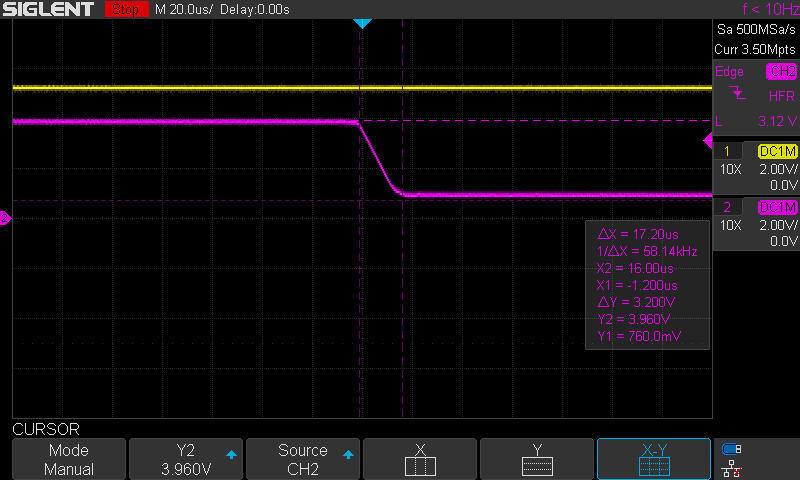The image size is (800, 480).
Task: Click channel 1 2.00V/ scale value
Action: [778, 169]
